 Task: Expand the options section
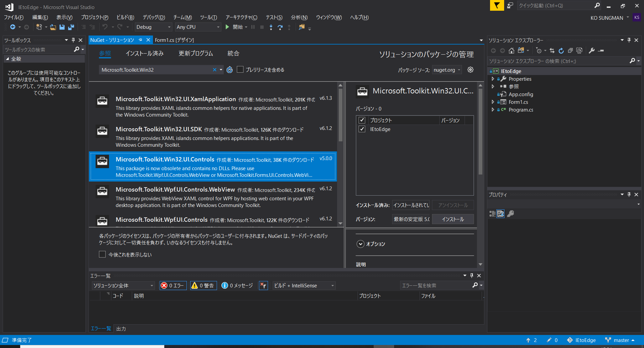tap(360, 244)
